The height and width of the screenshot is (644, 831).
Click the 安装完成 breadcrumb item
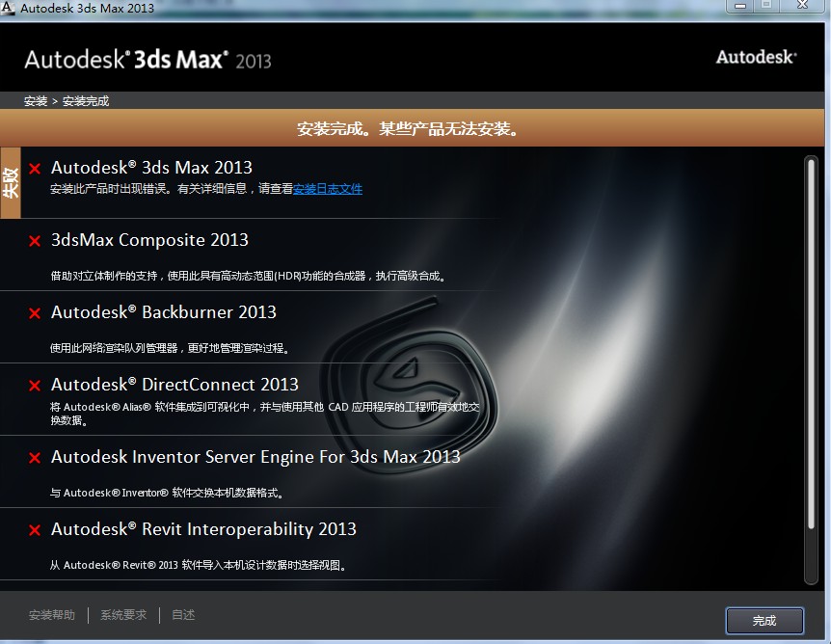point(86,100)
